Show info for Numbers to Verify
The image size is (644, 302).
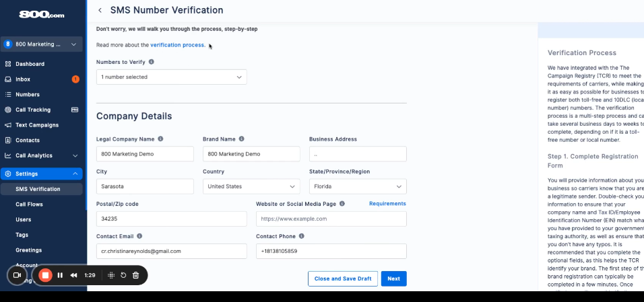[x=151, y=62]
